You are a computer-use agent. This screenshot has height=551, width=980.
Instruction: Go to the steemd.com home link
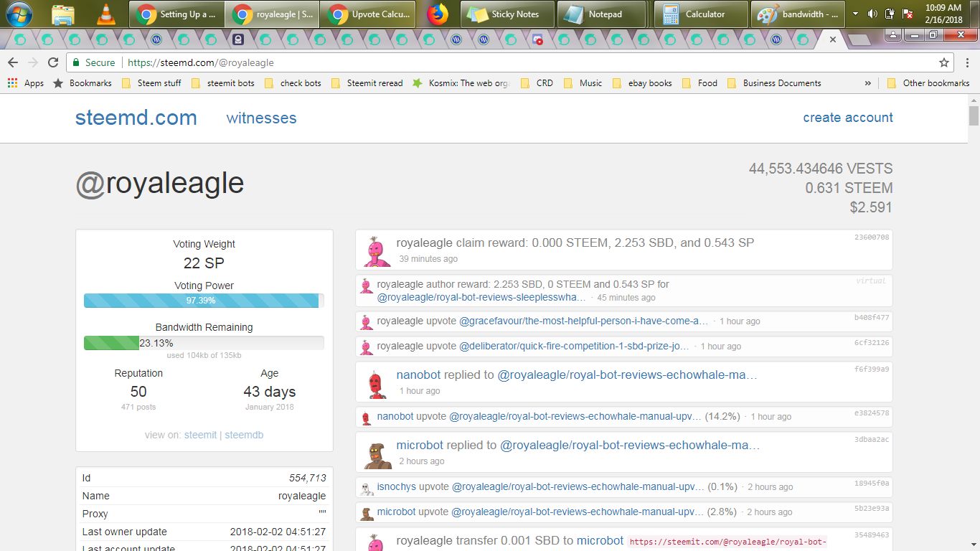click(136, 118)
